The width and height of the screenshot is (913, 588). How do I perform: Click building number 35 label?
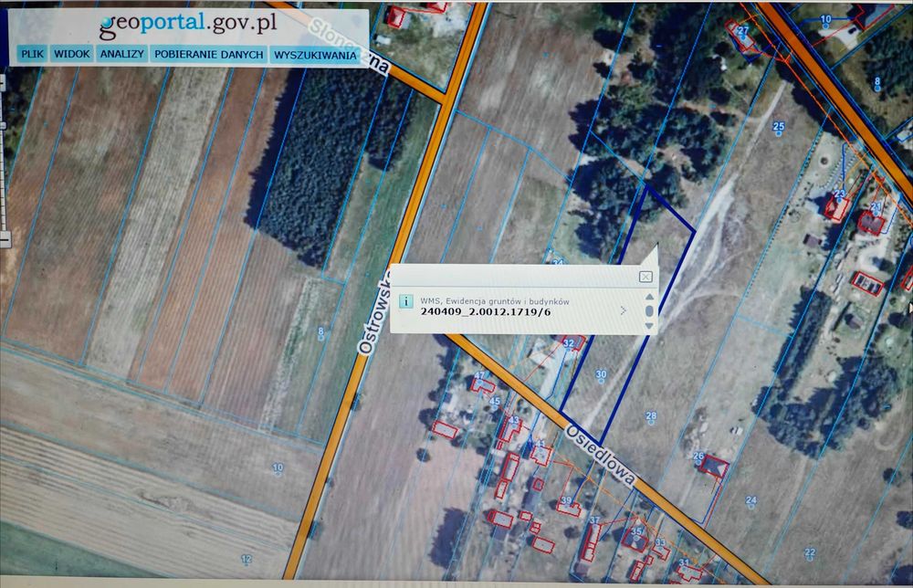coord(635,531)
